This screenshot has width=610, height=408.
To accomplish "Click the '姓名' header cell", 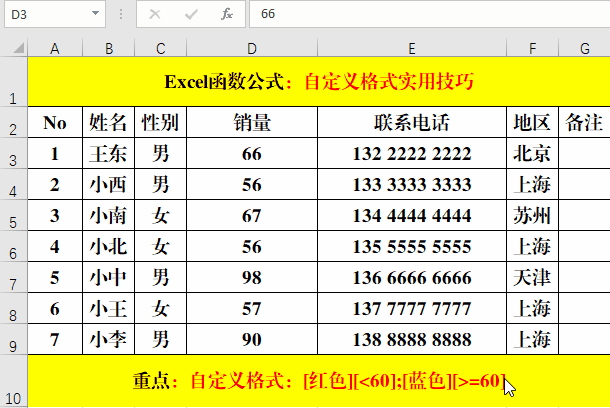I will coord(109,122).
